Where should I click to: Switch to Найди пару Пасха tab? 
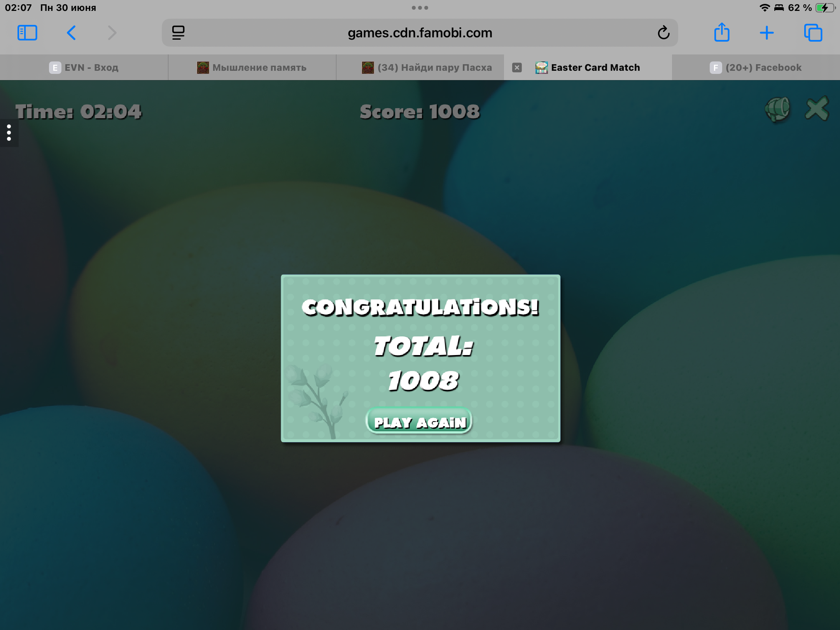420,68
